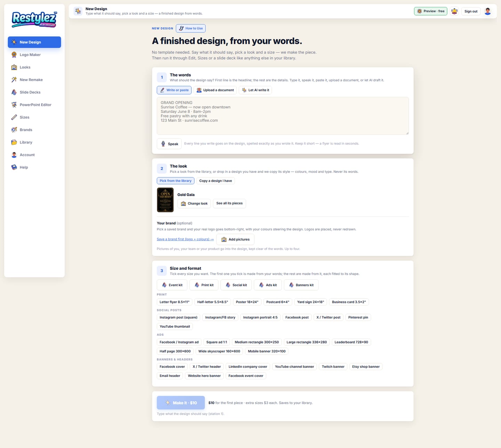Image resolution: width=501 pixels, height=448 pixels.
Task: Click the Change look button
Action: 194,203
